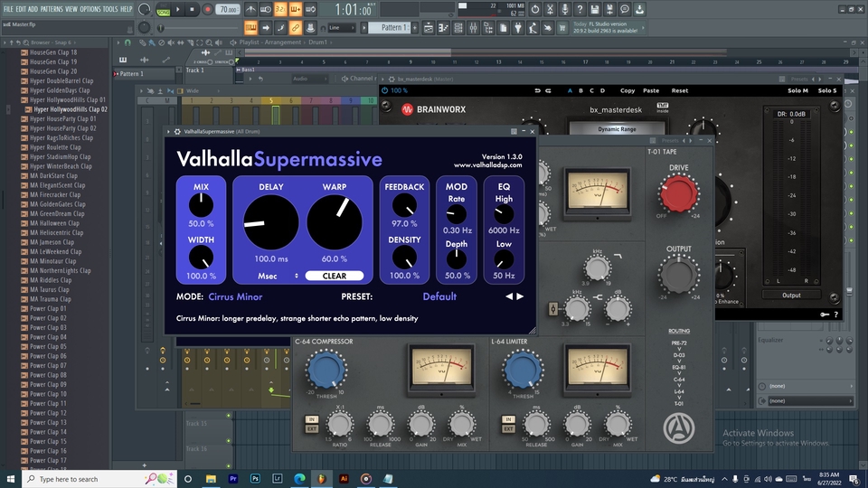Click the microphone one-click recording icon
The image size is (868, 488).
point(564,9)
